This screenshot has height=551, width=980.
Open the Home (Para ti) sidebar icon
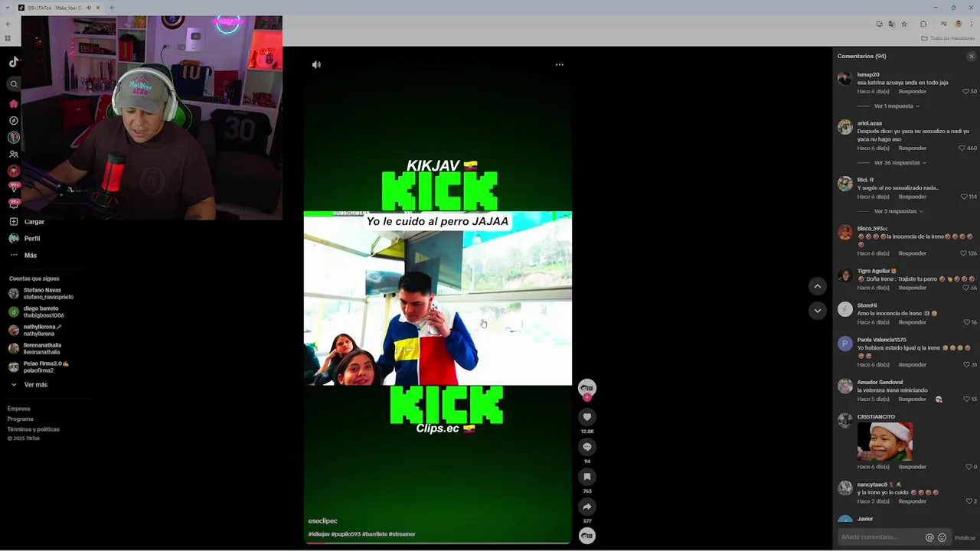coord(14,103)
